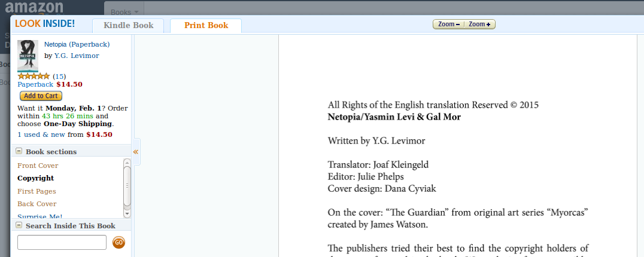Open the Books dropdown in the background page

click(124, 13)
